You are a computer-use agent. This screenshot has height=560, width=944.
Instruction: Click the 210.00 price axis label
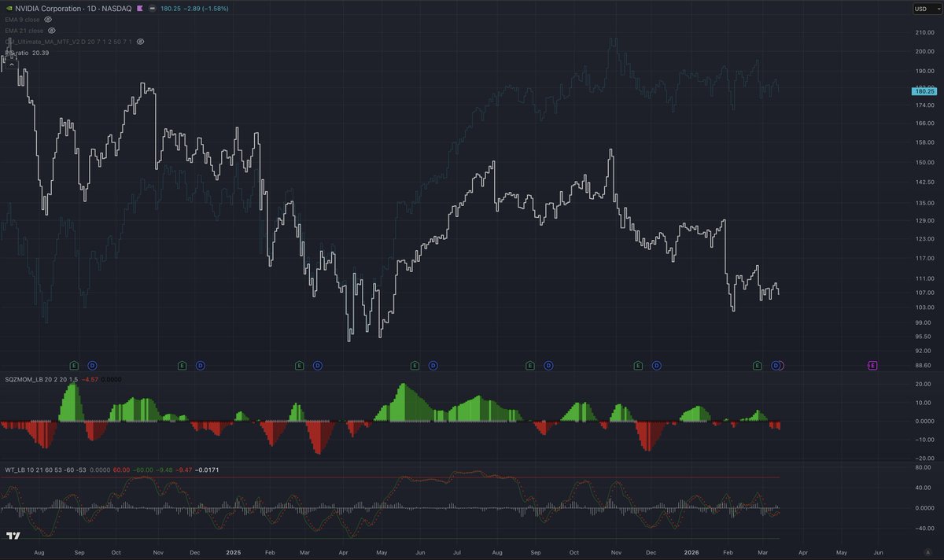(924, 32)
